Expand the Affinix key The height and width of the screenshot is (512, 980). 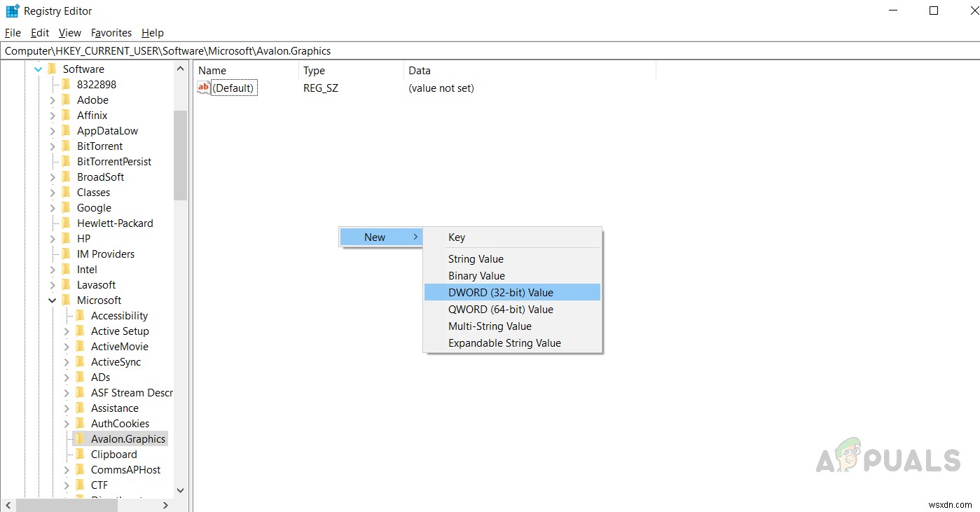click(53, 115)
